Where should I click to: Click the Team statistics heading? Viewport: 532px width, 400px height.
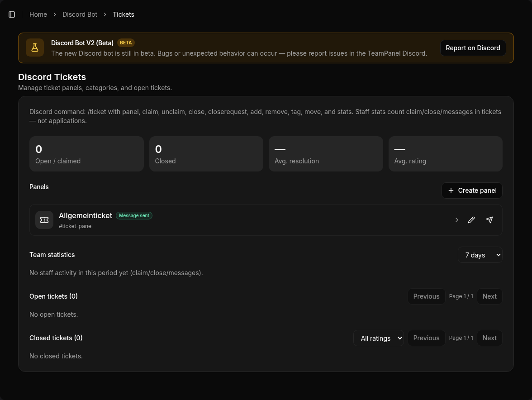point(52,255)
